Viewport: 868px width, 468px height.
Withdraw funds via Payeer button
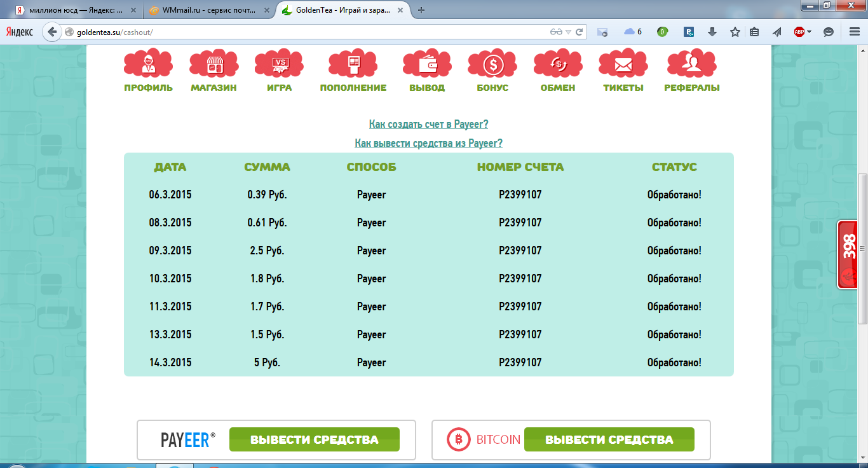(314, 439)
